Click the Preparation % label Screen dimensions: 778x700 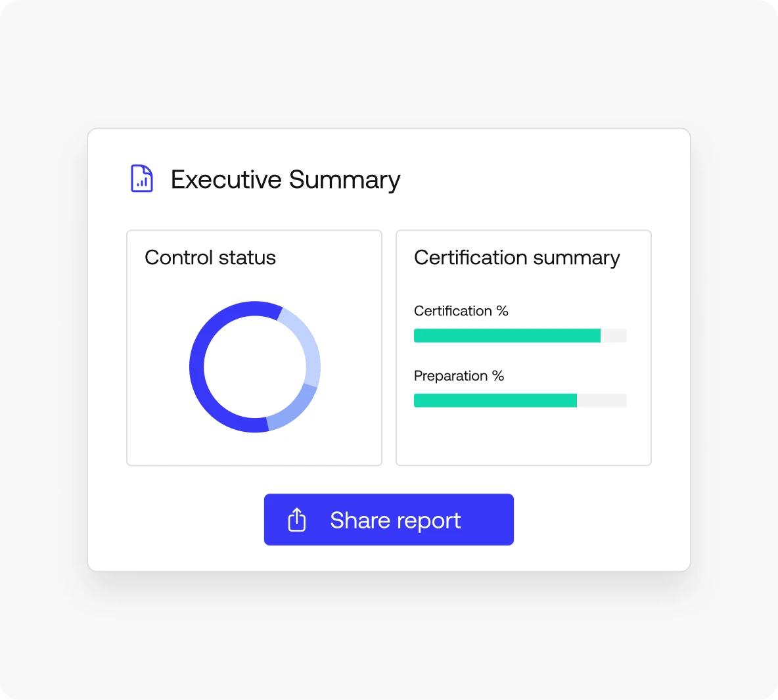(459, 376)
